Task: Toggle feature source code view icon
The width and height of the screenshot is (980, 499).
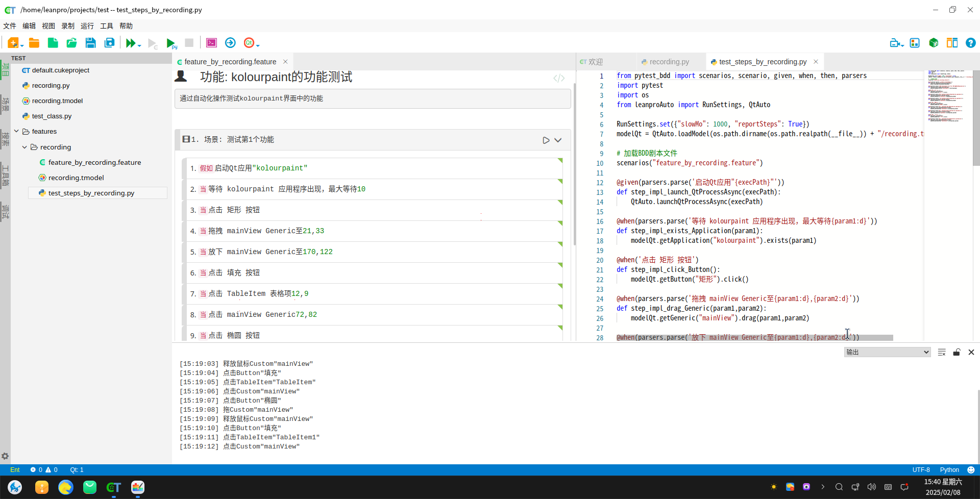Action: [x=559, y=78]
